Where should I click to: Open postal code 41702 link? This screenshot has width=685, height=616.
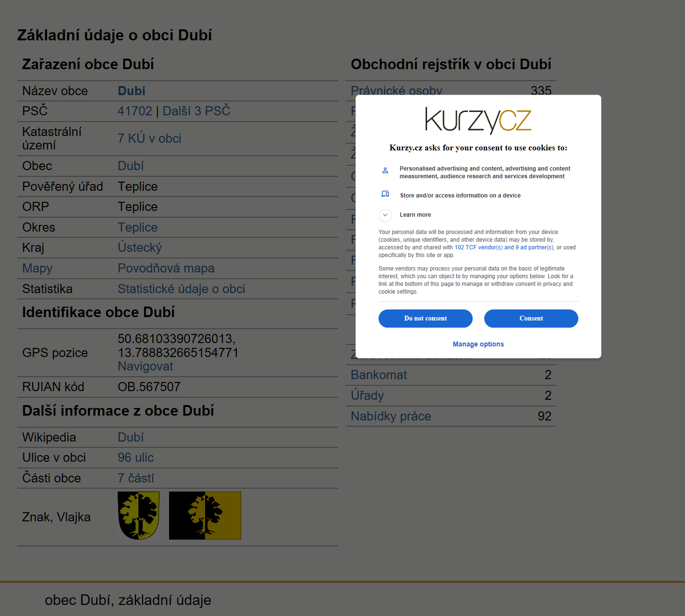tap(135, 111)
